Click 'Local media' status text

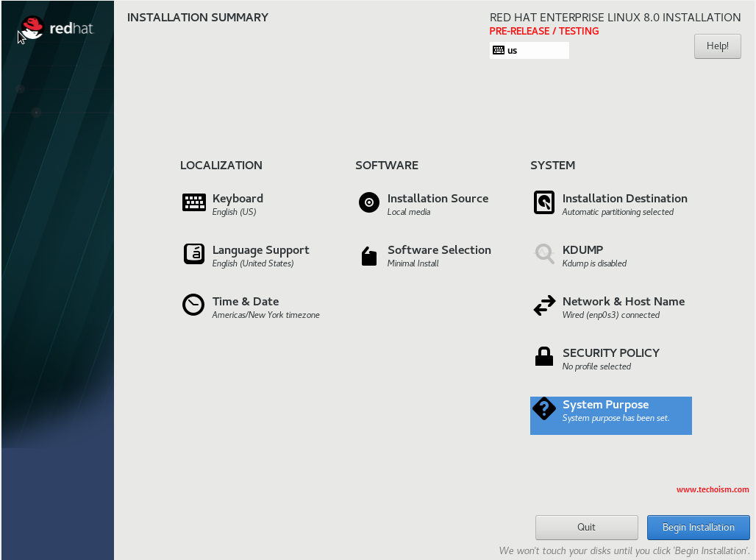tap(409, 212)
